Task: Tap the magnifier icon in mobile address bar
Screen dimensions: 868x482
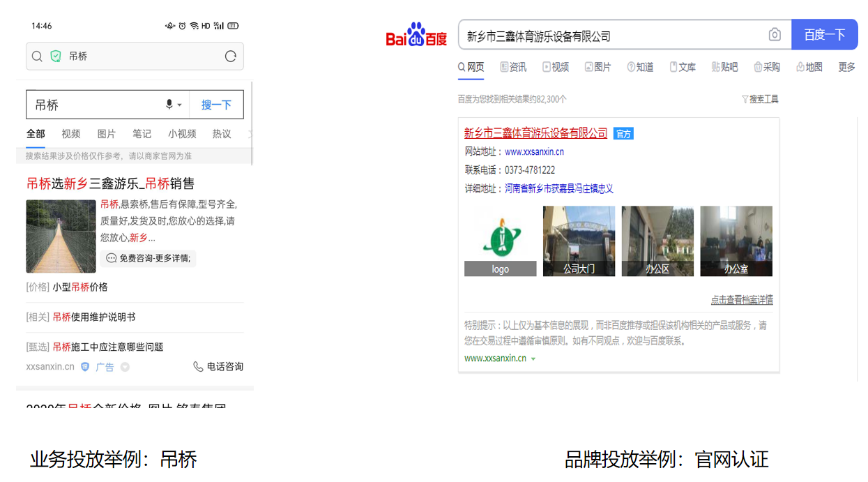Action: click(38, 57)
